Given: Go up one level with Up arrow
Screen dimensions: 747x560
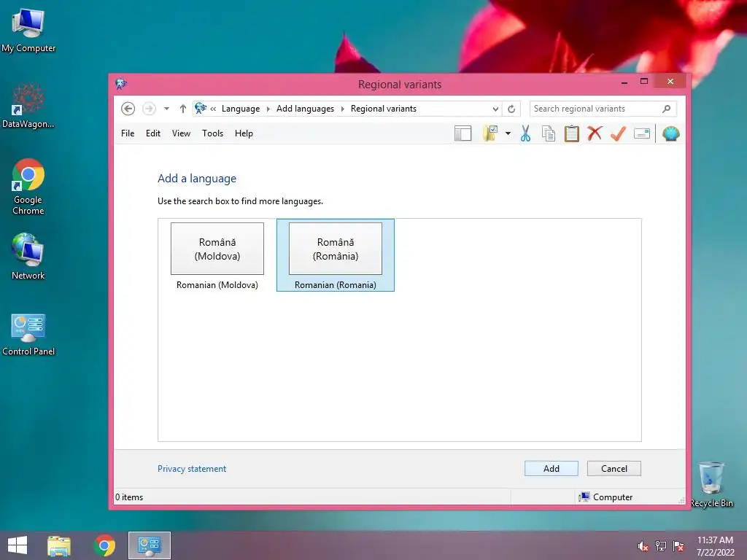Looking at the screenshot, I should pos(183,109).
